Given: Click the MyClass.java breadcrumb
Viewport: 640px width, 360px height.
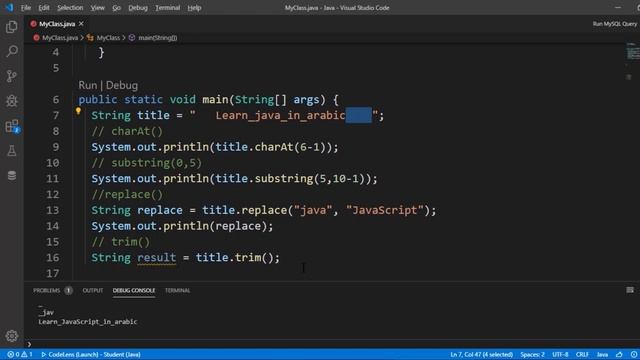Looking at the screenshot, I should pos(60,38).
